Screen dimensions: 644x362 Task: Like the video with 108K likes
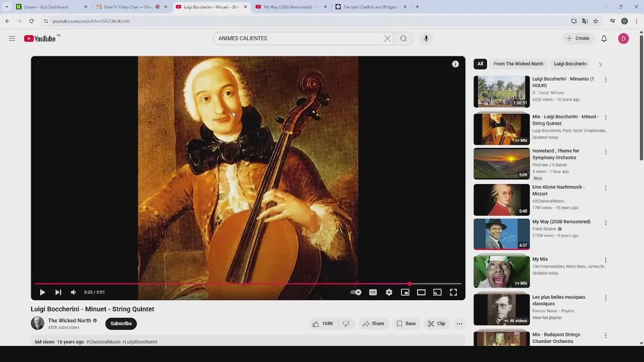click(x=323, y=324)
